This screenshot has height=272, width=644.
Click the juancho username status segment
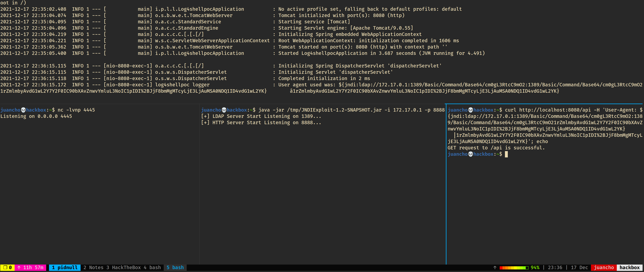tap(604, 268)
